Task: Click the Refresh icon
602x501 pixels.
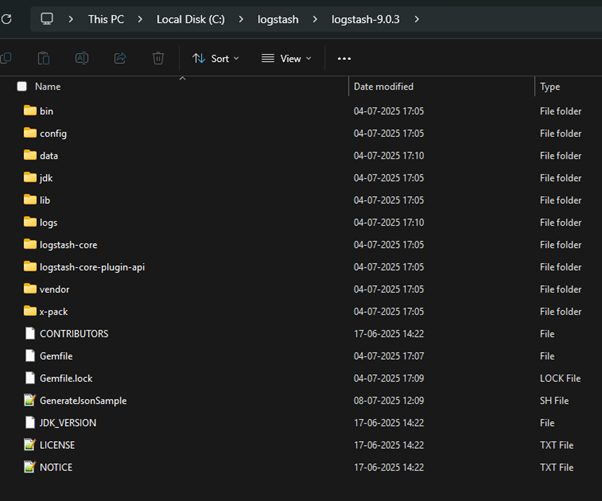Action: pyautogui.click(x=6, y=19)
